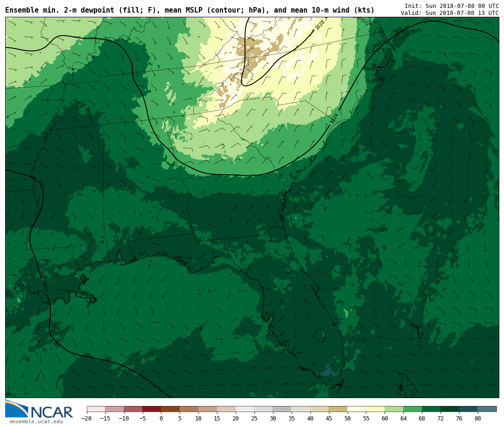Choose the green swatch between 68 and 72
This screenshot has width=504, height=427.
pos(431,409)
